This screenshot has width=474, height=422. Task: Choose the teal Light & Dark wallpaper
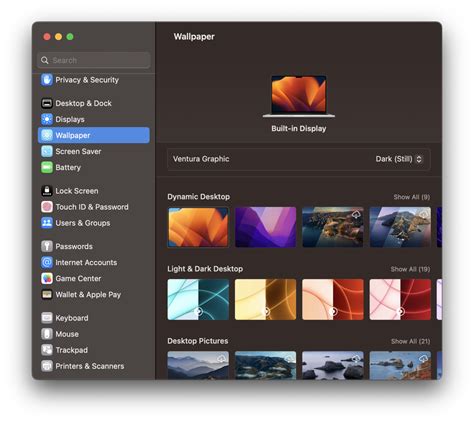click(x=198, y=299)
